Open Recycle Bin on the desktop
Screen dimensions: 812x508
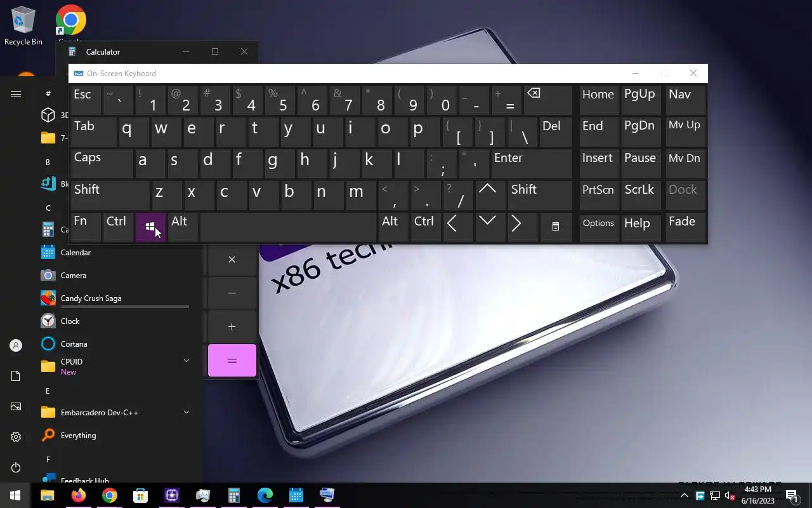coord(23,25)
